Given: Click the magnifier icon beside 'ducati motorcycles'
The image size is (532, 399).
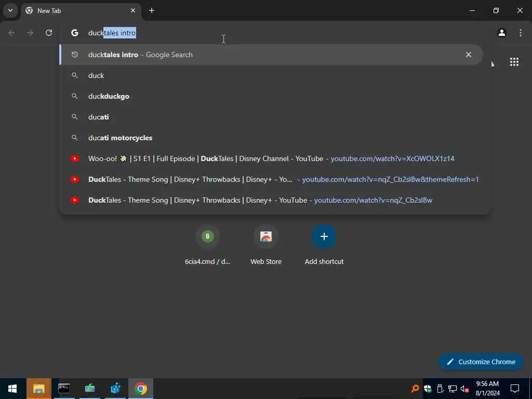Looking at the screenshot, I should (75, 137).
